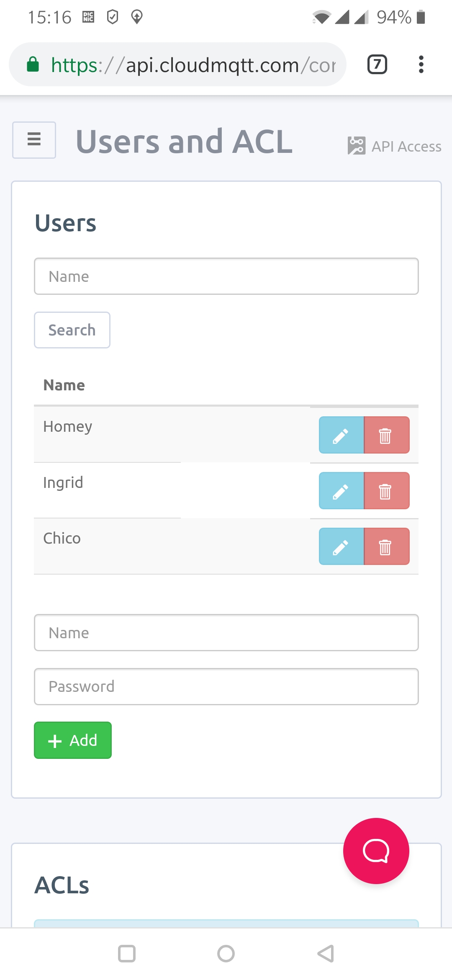Focus the user search Name field
The image size is (452, 980).
[x=226, y=276]
